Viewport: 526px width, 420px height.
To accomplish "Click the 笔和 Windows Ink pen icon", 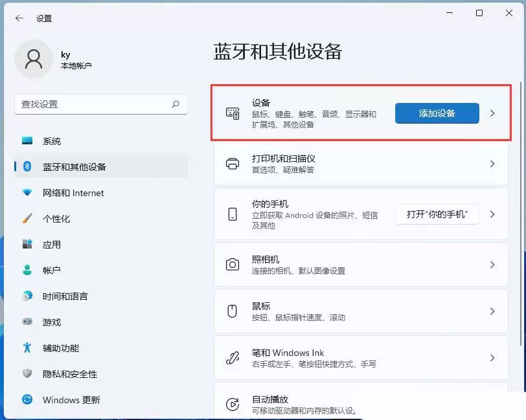I will click(231, 359).
